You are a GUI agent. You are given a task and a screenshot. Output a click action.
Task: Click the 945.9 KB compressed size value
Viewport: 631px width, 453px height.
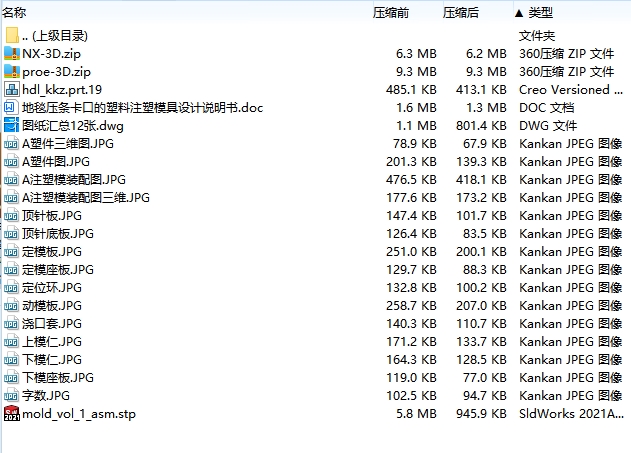point(481,414)
